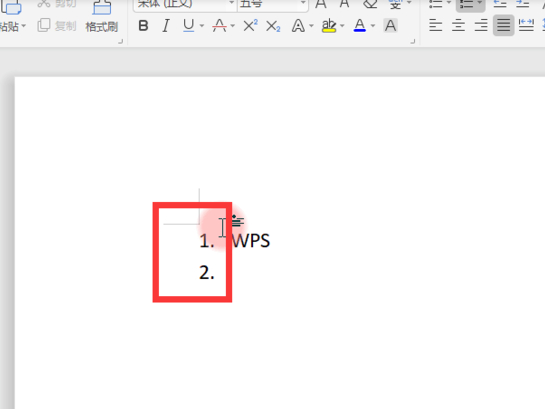The height and width of the screenshot is (409, 545).
Task: Toggle italic formatting
Action: pos(166,26)
